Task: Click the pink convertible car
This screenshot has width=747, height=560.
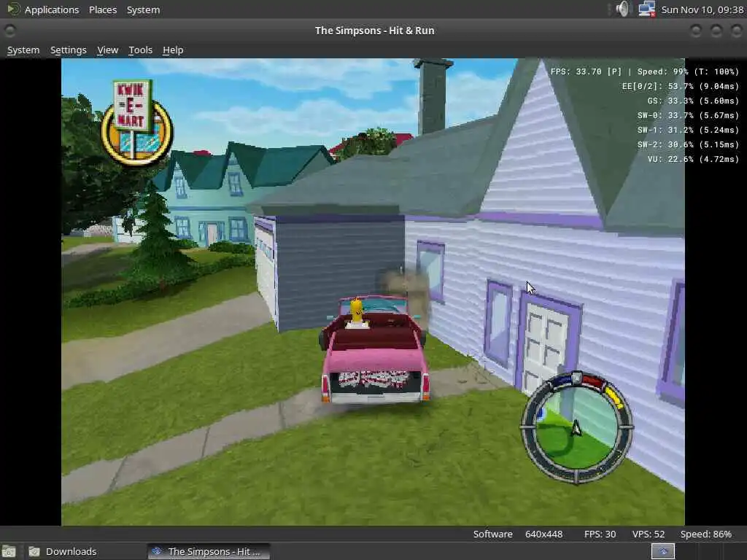Action: (375, 350)
